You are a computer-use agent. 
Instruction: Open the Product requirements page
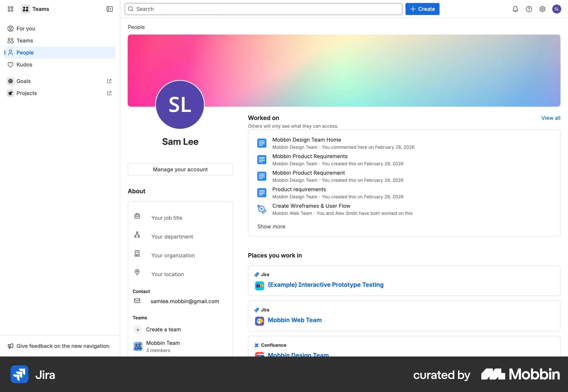(299, 189)
